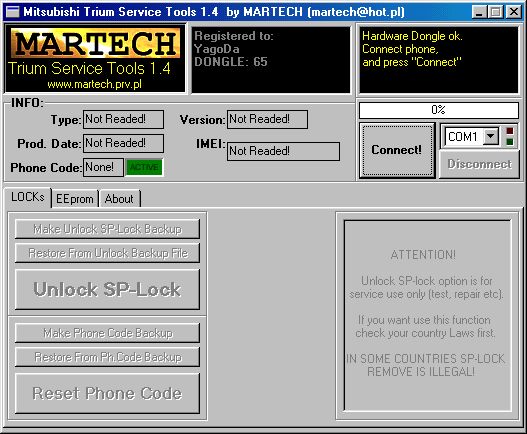
Task: Click Restore From Unlock Backup File button
Action: point(108,253)
